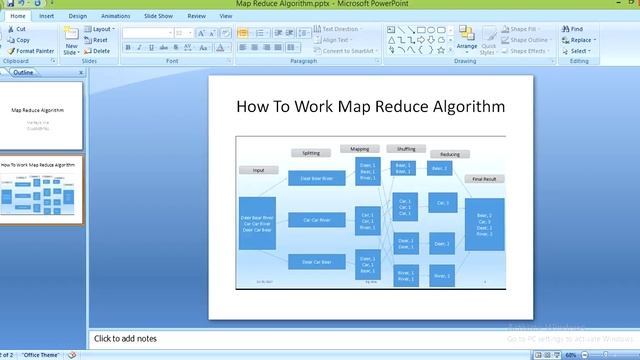The image size is (640, 360).
Task: Click Text Direction button
Action: [x=338, y=29]
